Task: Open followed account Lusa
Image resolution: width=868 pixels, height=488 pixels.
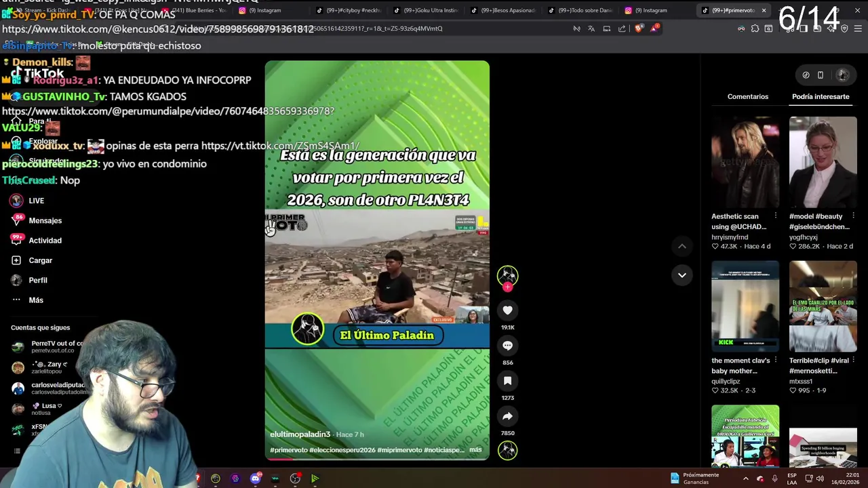Action: point(37,409)
